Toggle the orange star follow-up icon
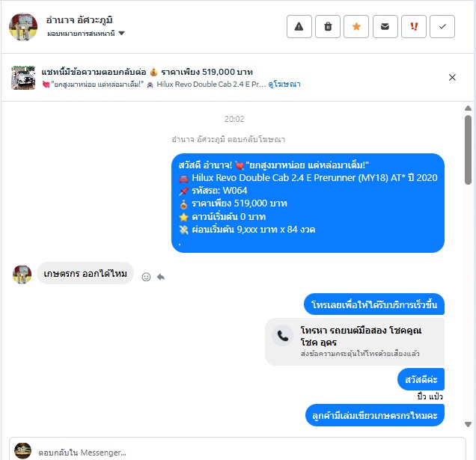Screen dimensions: 476x460 click(x=356, y=27)
